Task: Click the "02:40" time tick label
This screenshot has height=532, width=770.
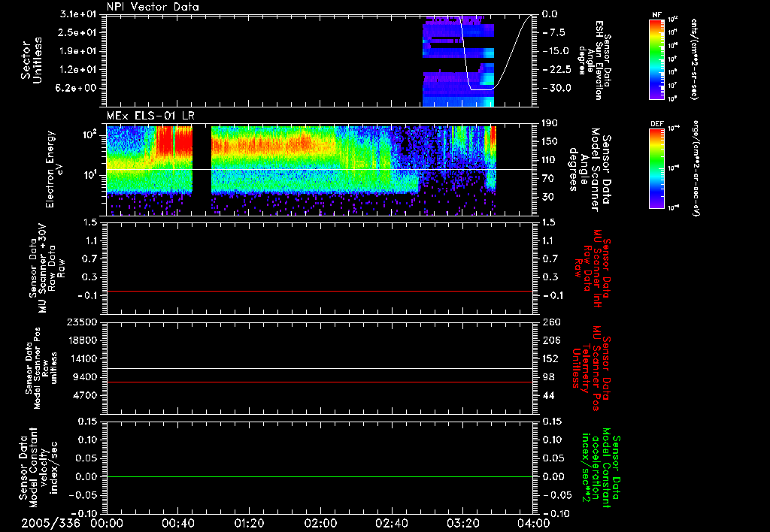Action: (x=391, y=523)
